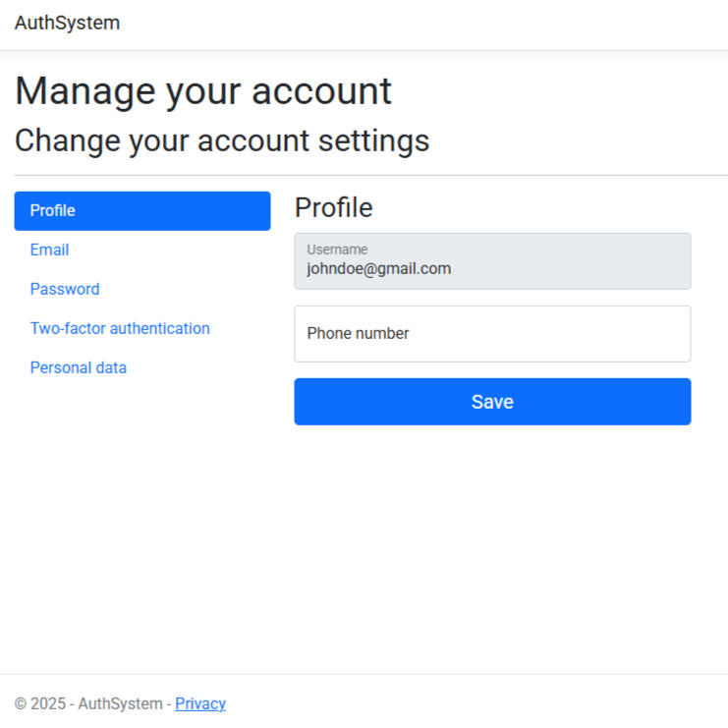This screenshot has height=728, width=728.
Task: Go to the Password settings section
Action: [x=65, y=290]
